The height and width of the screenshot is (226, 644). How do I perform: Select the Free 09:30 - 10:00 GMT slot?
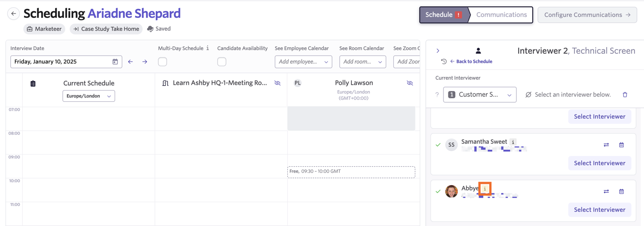coord(351,172)
